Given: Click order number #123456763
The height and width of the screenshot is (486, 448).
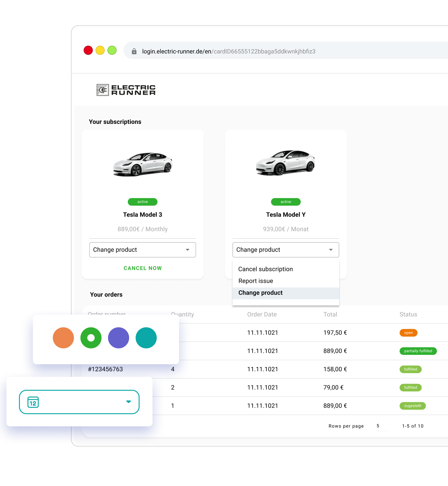Looking at the screenshot, I should [x=105, y=369].
